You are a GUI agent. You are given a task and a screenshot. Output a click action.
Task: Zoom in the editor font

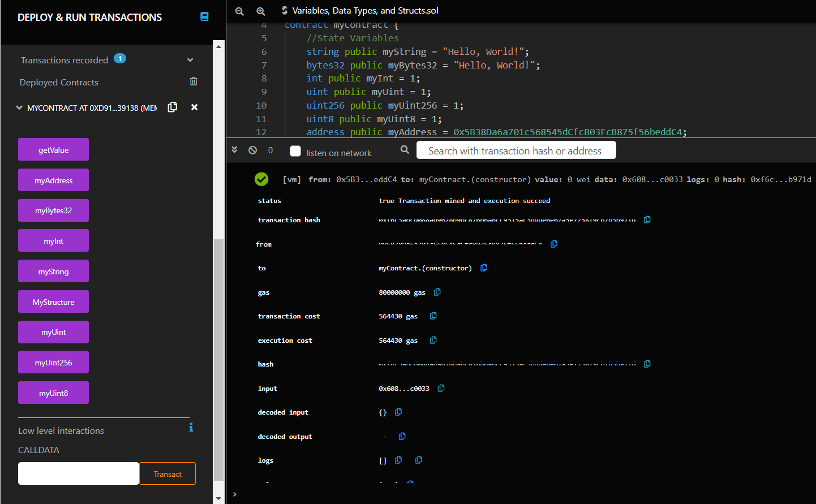(261, 11)
